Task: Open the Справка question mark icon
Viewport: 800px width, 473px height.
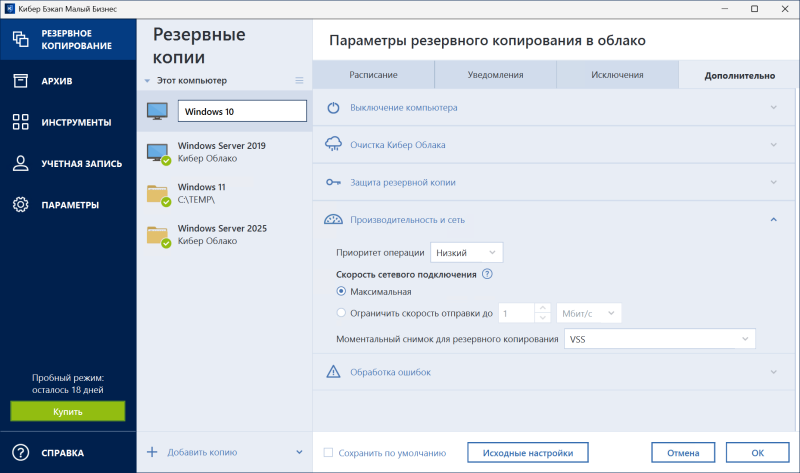Action: (x=20, y=452)
